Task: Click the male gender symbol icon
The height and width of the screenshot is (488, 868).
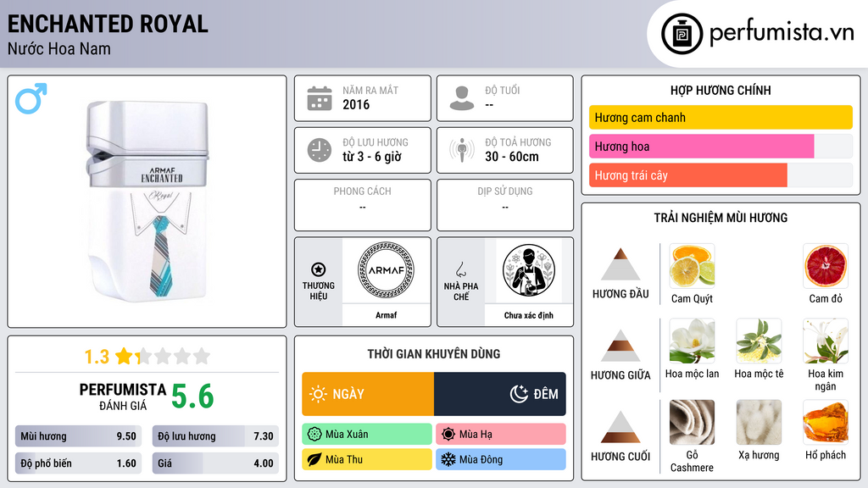Action: 31,98
